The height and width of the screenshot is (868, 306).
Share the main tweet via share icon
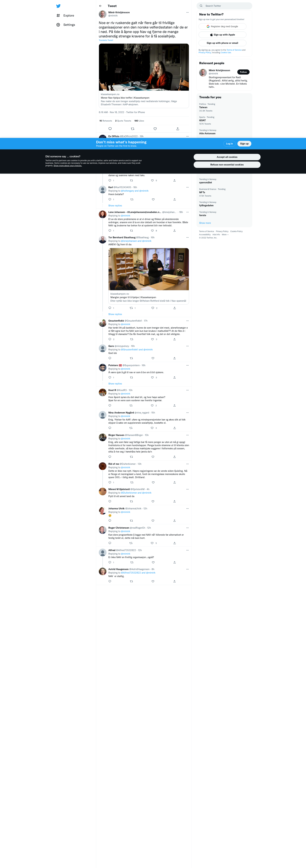click(x=178, y=129)
